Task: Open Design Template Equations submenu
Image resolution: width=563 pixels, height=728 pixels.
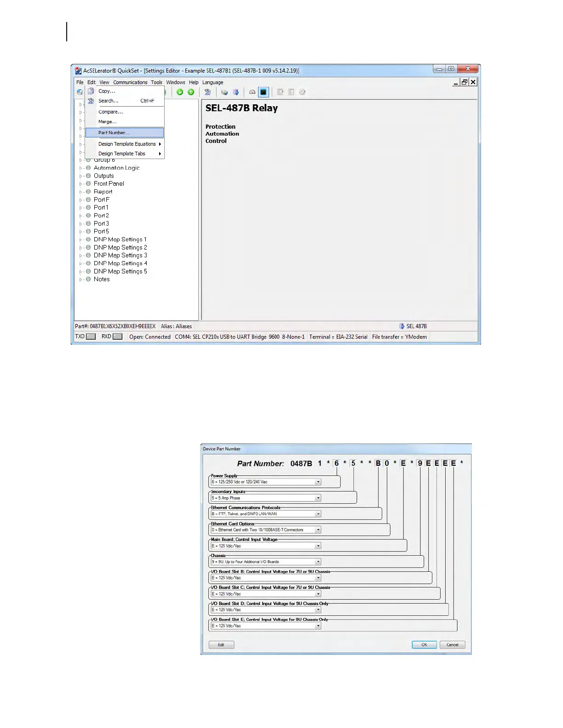Action: (x=125, y=144)
